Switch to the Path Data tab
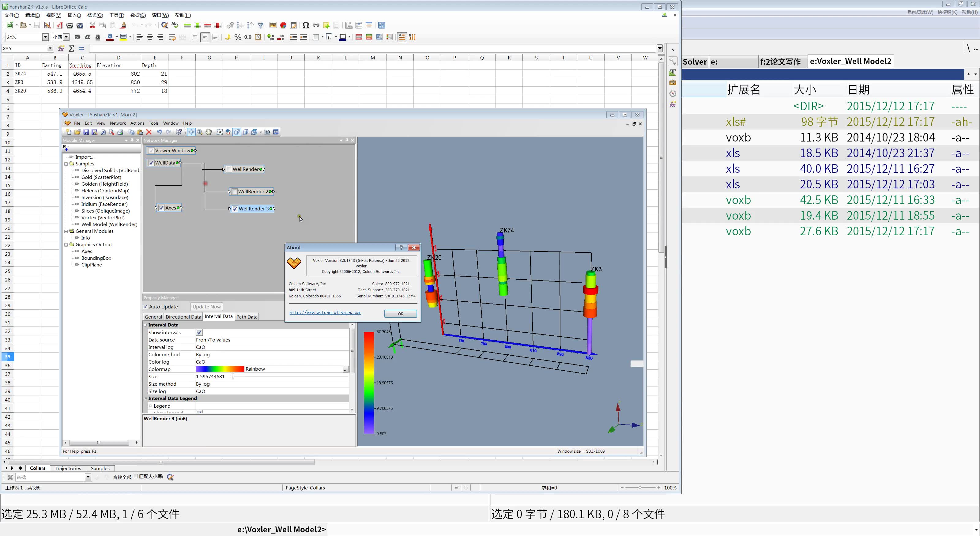This screenshot has width=980, height=536. tap(247, 316)
